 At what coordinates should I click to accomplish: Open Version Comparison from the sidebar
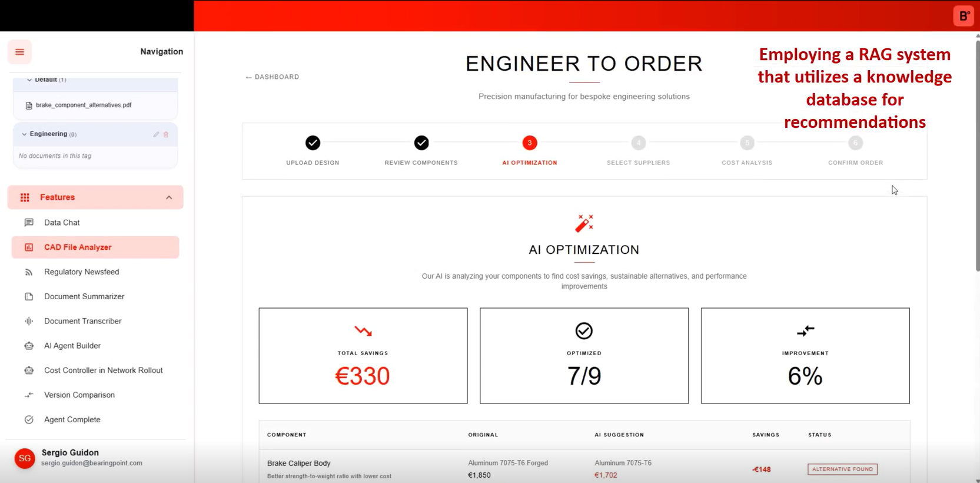click(x=79, y=395)
